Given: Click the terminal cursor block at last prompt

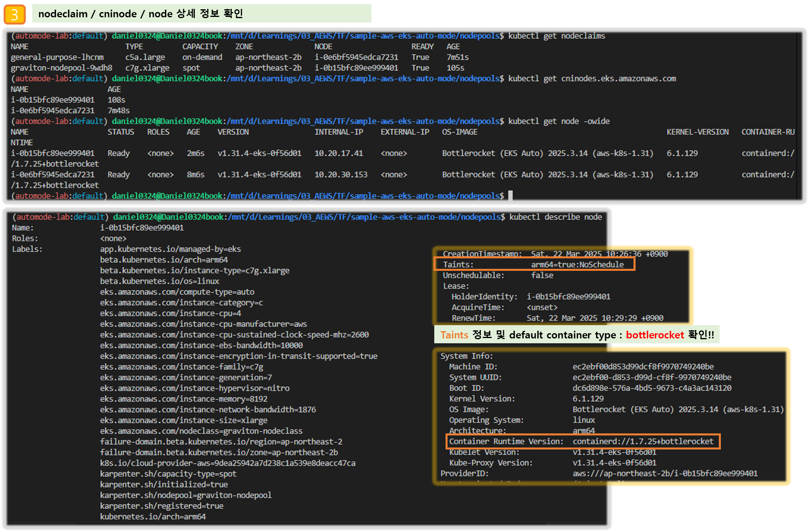Looking at the screenshot, I should pyautogui.click(x=510, y=196).
